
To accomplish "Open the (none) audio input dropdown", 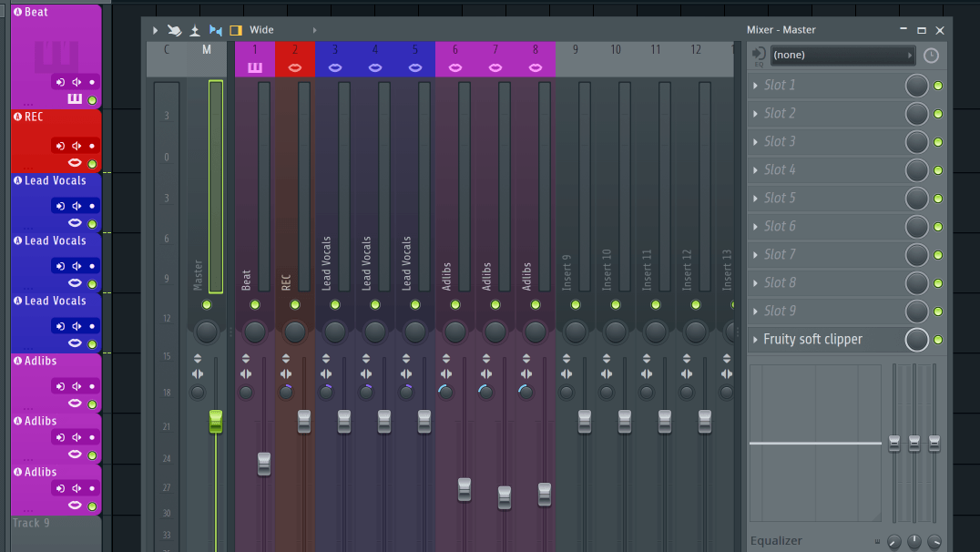I will 842,56.
